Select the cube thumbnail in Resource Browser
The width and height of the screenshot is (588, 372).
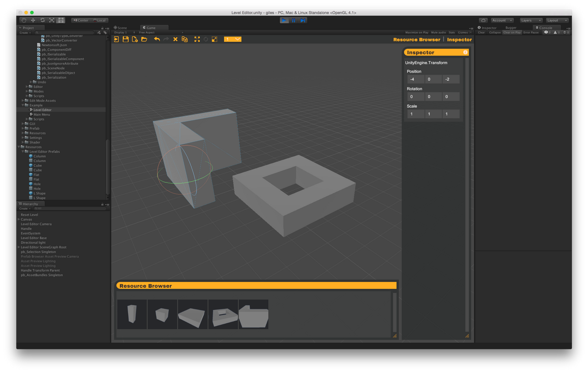pos(162,314)
